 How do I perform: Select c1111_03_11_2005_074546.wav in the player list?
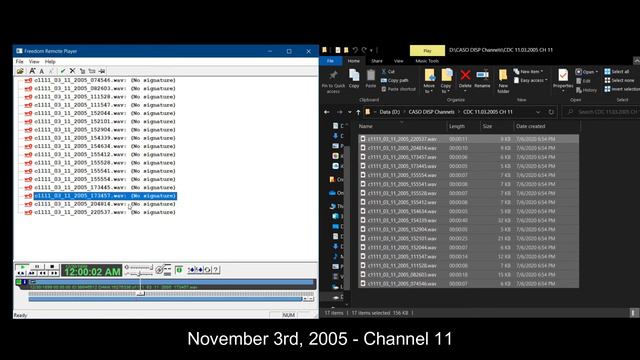pos(104,80)
